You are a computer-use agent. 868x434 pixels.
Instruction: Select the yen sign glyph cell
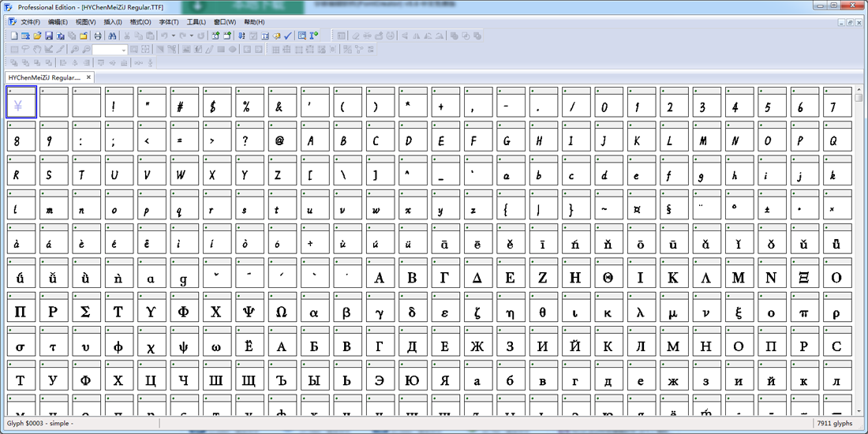pos(21,102)
